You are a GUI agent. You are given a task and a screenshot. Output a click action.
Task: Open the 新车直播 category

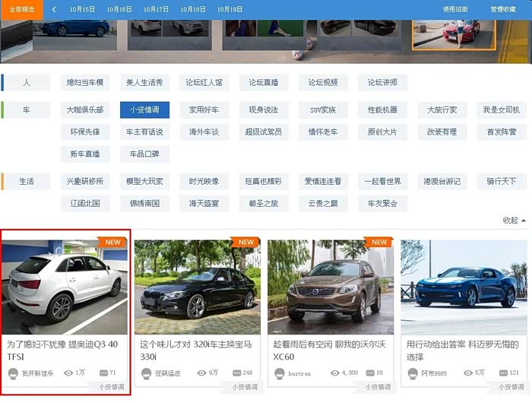pos(85,154)
